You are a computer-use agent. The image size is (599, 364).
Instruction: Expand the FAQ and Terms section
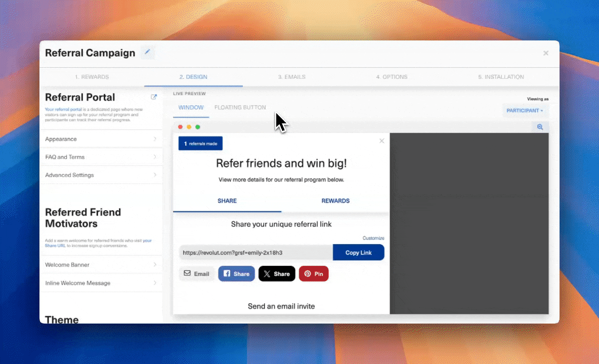pos(101,157)
